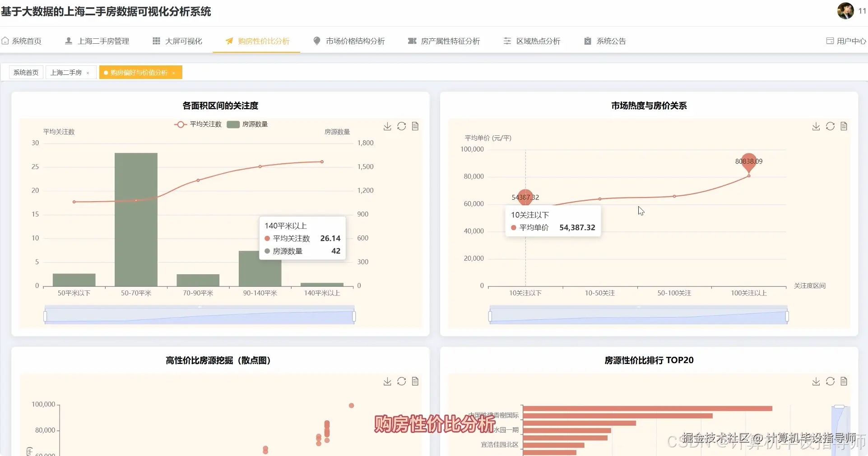Refresh the 市场热度与房价关系 chart
Screen dimensions: 868x456
coord(830,127)
